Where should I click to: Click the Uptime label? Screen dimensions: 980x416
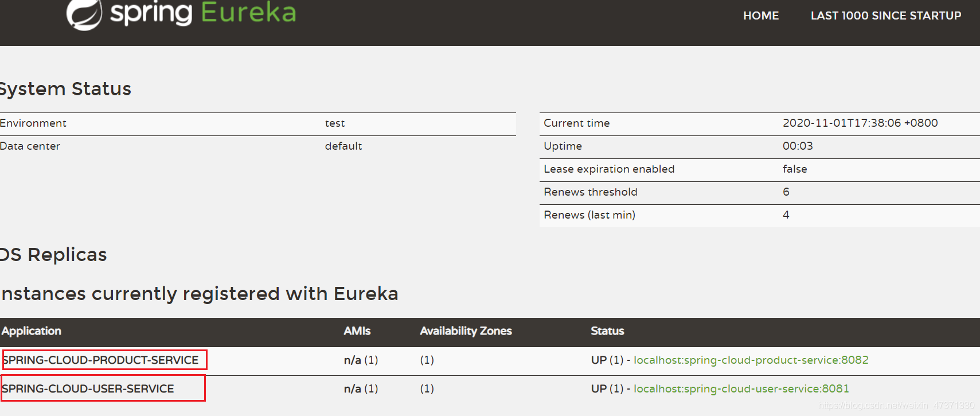(x=563, y=146)
